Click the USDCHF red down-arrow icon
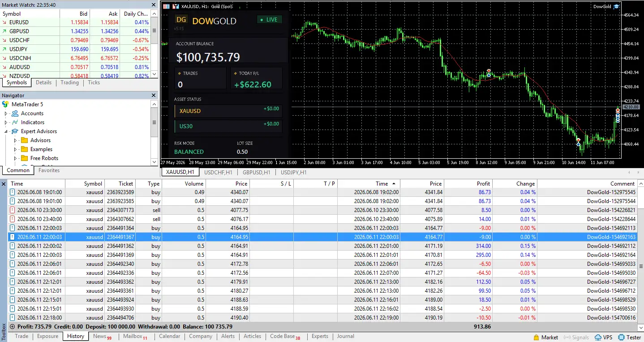The image size is (644, 342). click(x=4, y=40)
